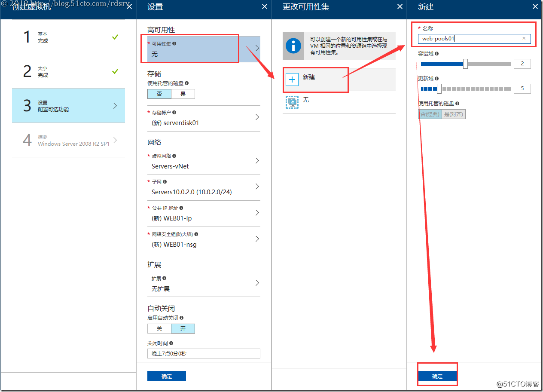Click the 名称 input field web-pools01
The height and width of the screenshot is (392, 543).
[x=474, y=39]
